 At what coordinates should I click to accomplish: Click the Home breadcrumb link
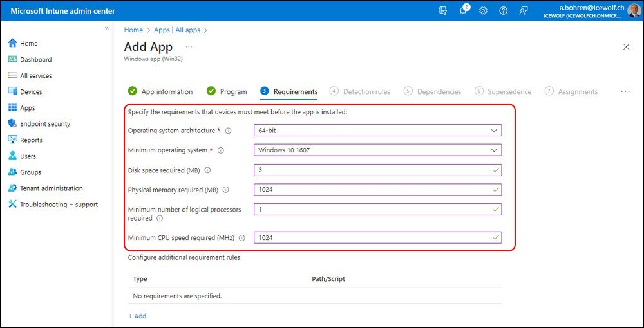pos(133,30)
